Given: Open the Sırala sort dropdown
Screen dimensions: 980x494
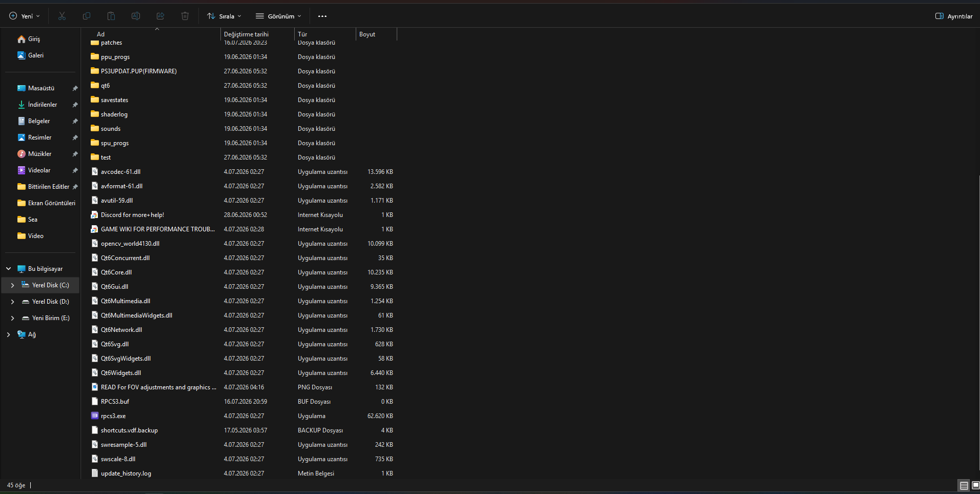Looking at the screenshot, I should point(224,16).
